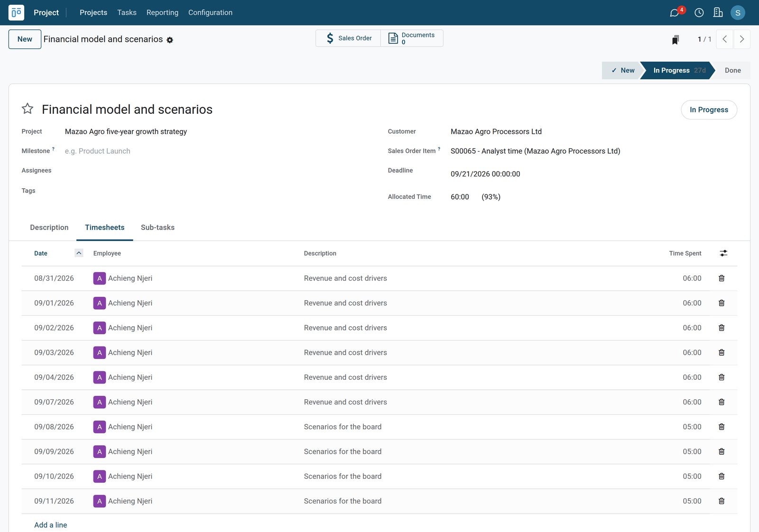Delete the 09/03/2026 timesheet line
The width and height of the screenshot is (759, 532).
click(x=722, y=352)
